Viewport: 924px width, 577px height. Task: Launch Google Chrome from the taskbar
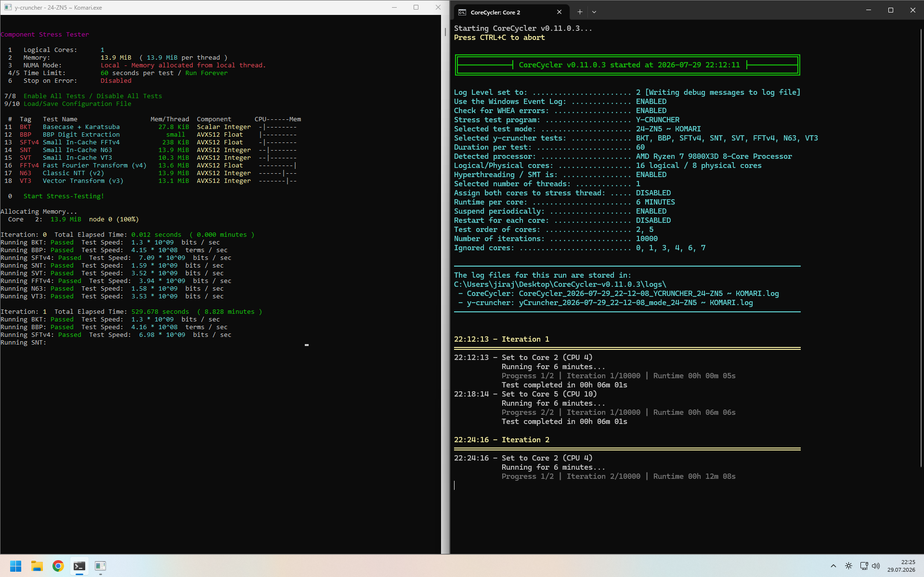[58, 566]
